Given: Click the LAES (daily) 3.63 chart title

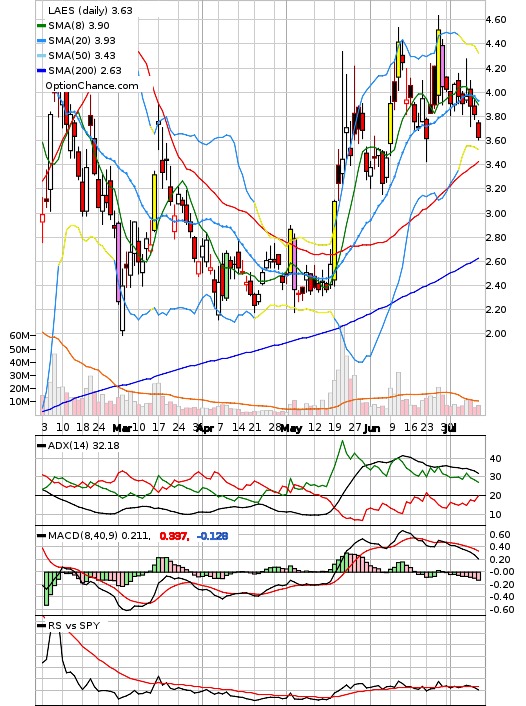Looking at the screenshot, I should tap(91, 10).
